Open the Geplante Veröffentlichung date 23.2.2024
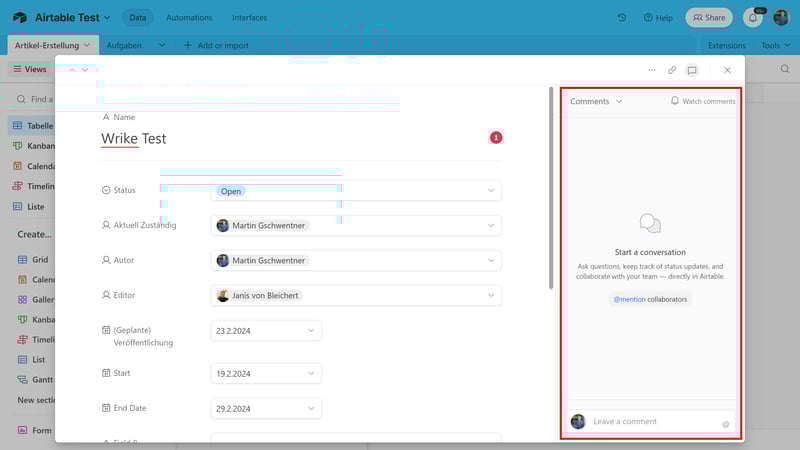Image resolution: width=800 pixels, height=450 pixels. click(x=266, y=331)
